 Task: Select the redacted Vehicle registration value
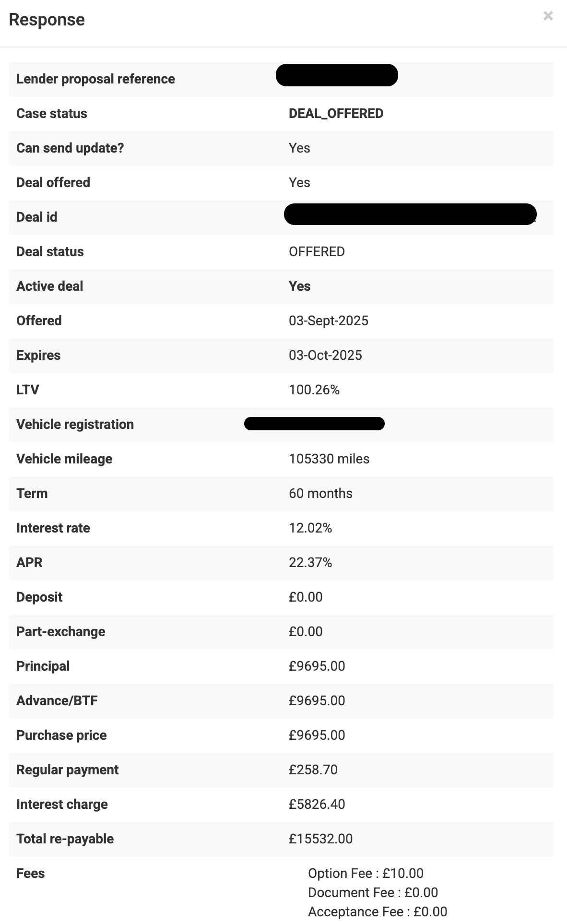coord(314,424)
